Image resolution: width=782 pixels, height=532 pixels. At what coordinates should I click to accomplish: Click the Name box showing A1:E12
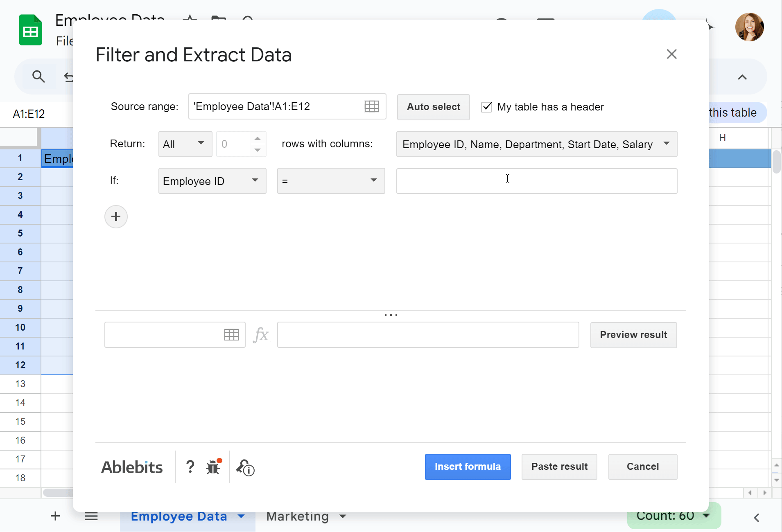click(29, 113)
